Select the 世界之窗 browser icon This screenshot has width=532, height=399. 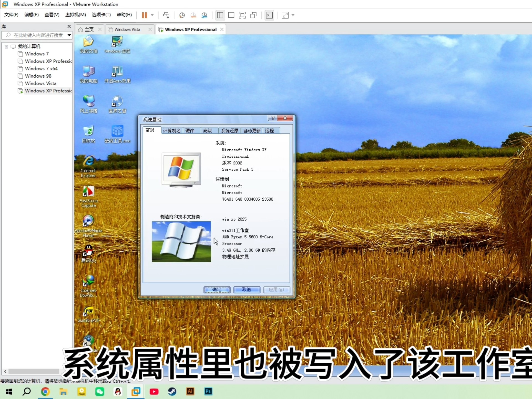[117, 104]
